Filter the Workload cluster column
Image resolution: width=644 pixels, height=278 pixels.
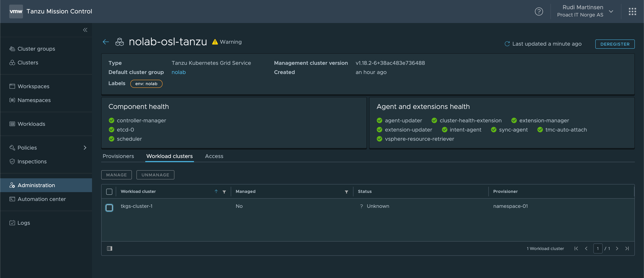[x=224, y=192]
